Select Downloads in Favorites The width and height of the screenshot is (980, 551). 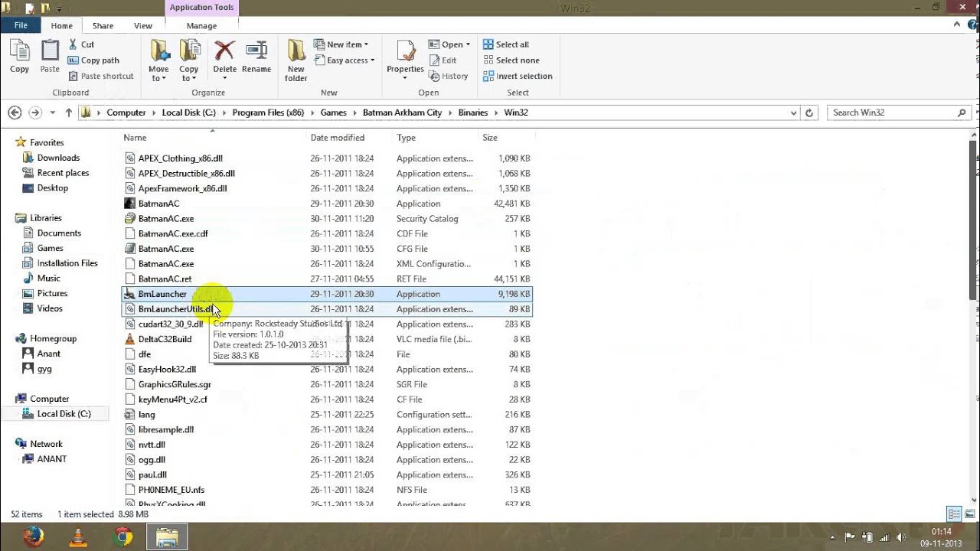click(58, 158)
